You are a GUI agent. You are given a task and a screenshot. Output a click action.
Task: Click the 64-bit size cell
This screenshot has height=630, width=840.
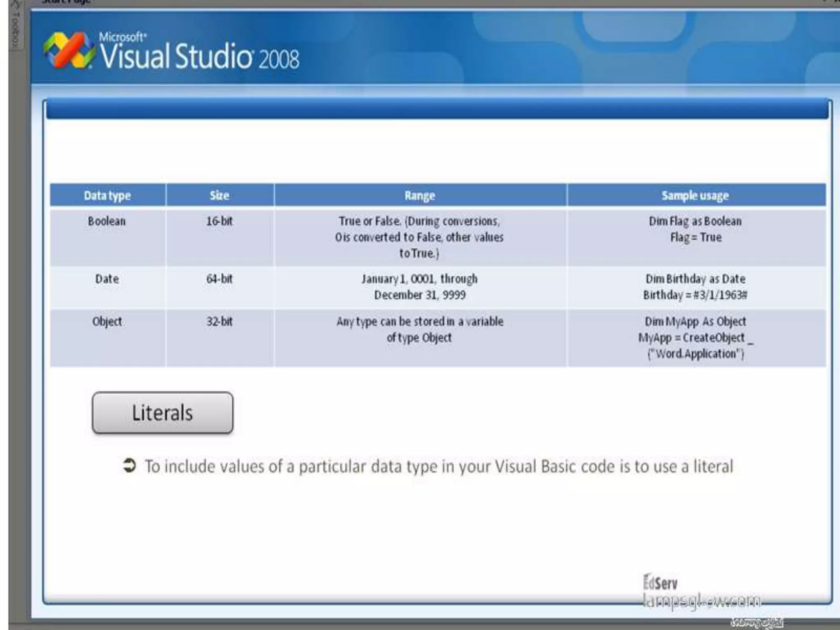[x=220, y=288]
